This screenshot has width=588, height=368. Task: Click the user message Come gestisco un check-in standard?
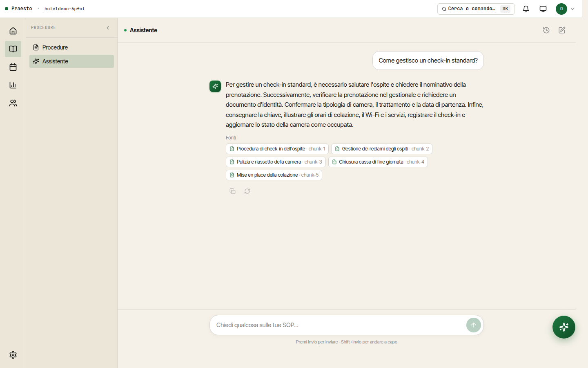(x=428, y=61)
